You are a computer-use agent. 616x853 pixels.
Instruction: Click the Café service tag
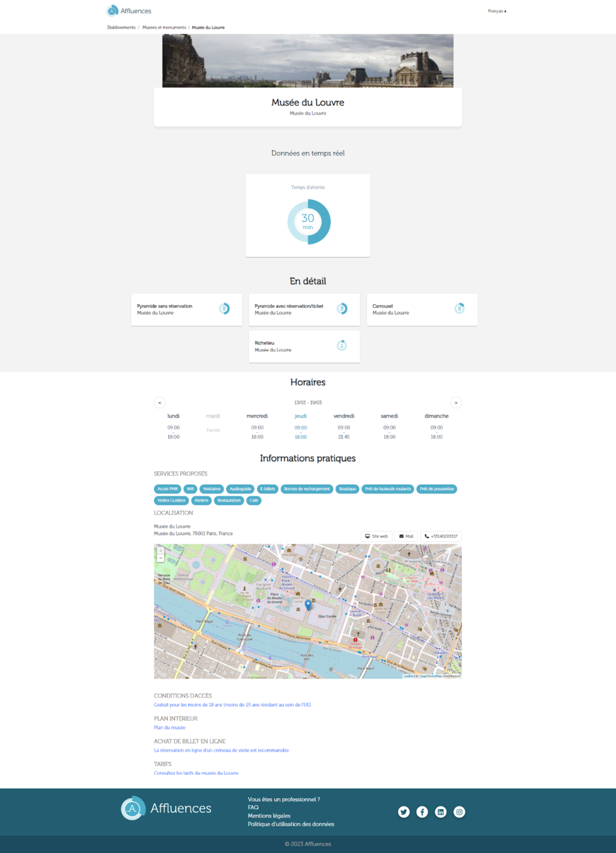click(x=254, y=501)
